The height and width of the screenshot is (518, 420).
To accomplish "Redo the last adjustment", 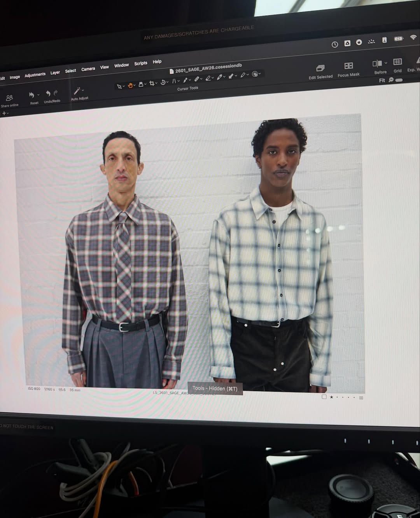I will (x=56, y=93).
